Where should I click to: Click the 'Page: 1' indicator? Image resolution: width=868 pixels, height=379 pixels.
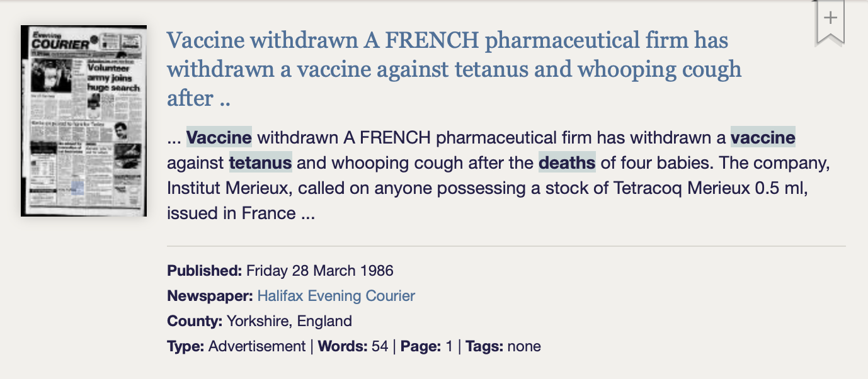tap(425, 346)
